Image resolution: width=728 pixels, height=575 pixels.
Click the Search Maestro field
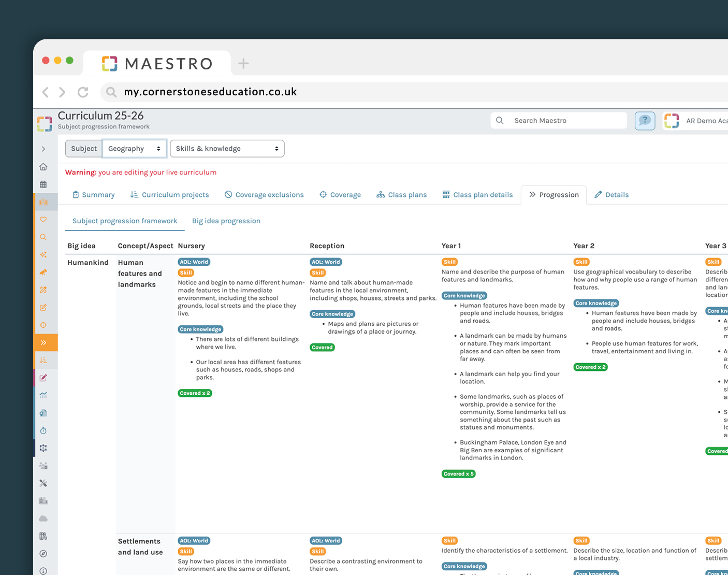pyautogui.click(x=564, y=121)
